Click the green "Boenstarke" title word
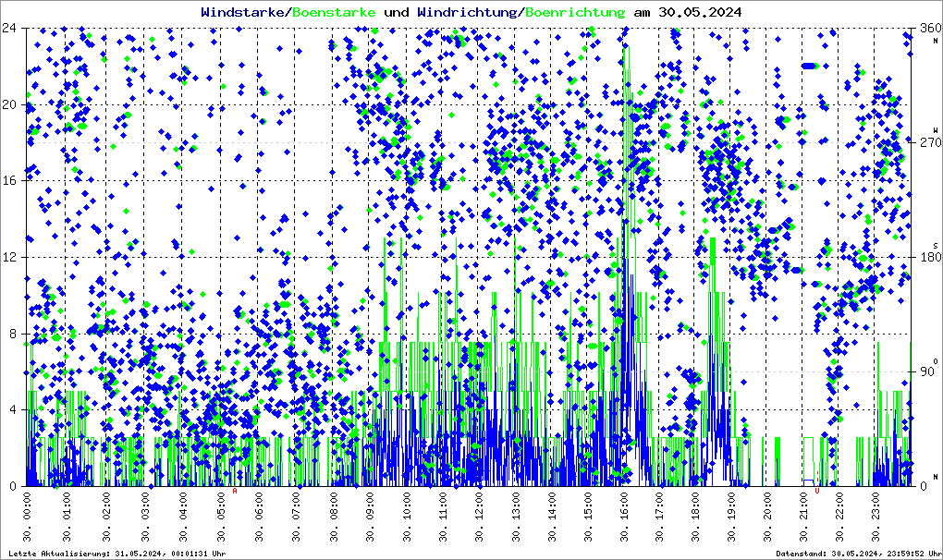The height and width of the screenshot is (560, 943). pyautogui.click(x=334, y=12)
